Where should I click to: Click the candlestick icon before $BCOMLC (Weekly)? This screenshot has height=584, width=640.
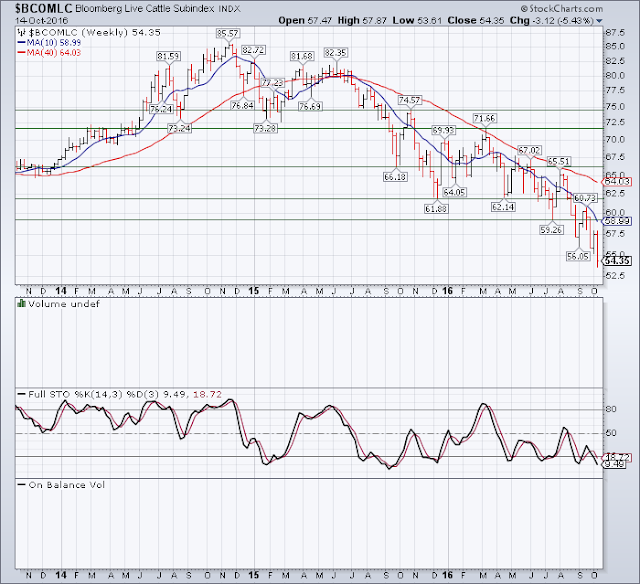(x=21, y=32)
